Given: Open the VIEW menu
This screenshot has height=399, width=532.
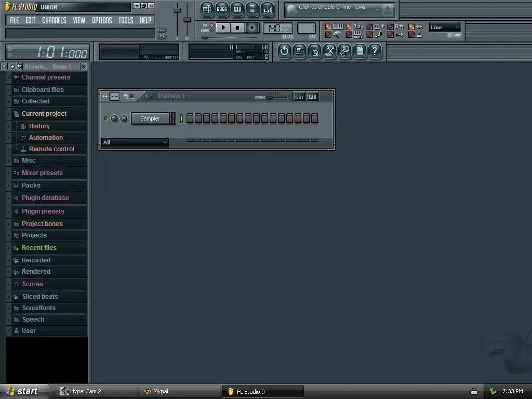Looking at the screenshot, I should [x=79, y=20].
